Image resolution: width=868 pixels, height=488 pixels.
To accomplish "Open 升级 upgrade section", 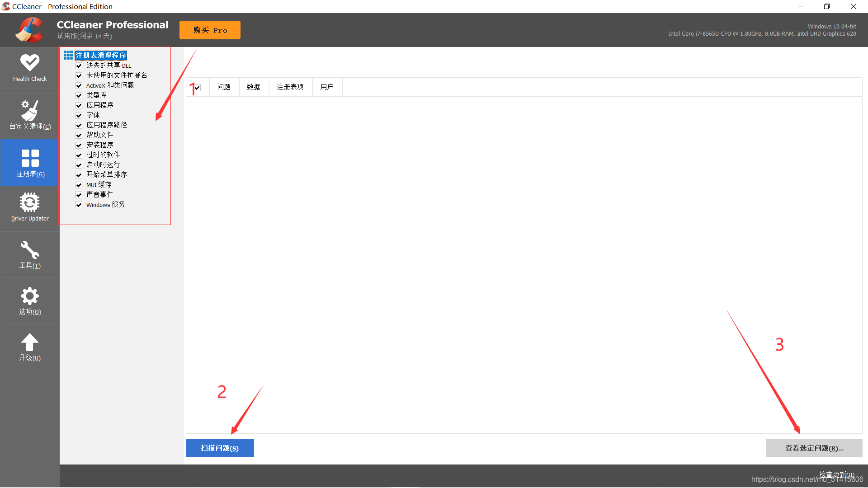I will point(29,347).
